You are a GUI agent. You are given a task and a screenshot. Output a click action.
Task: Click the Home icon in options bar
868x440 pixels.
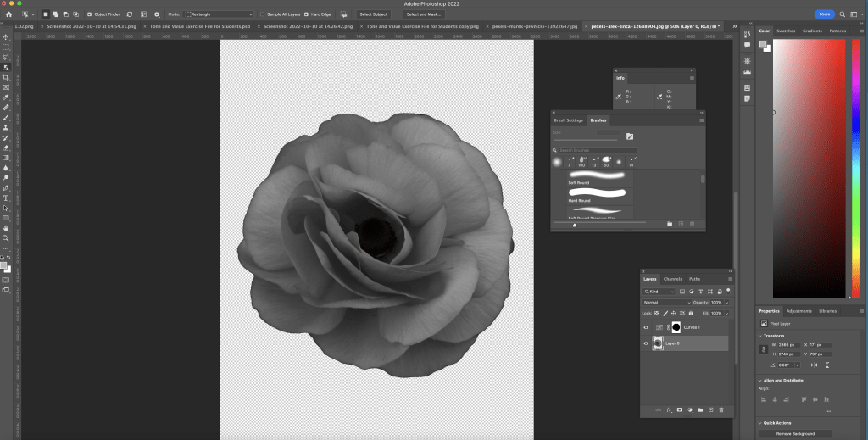(x=9, y=14)
